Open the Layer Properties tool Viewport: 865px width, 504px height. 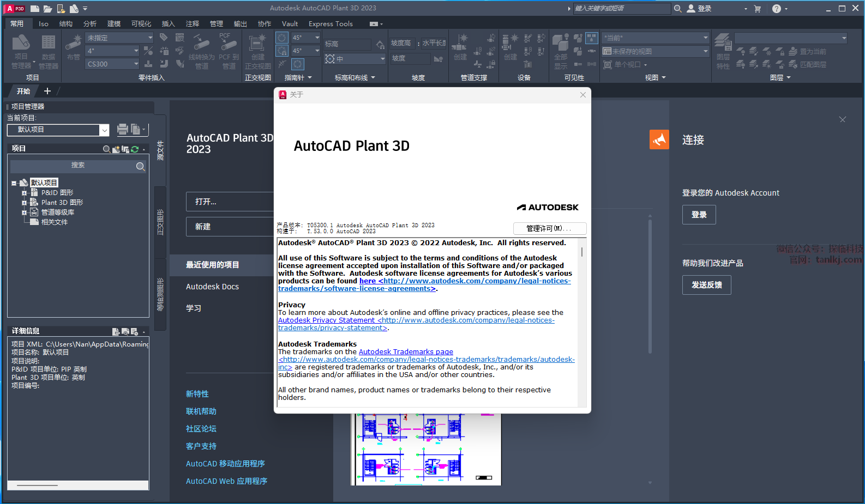tap(723, 52)
